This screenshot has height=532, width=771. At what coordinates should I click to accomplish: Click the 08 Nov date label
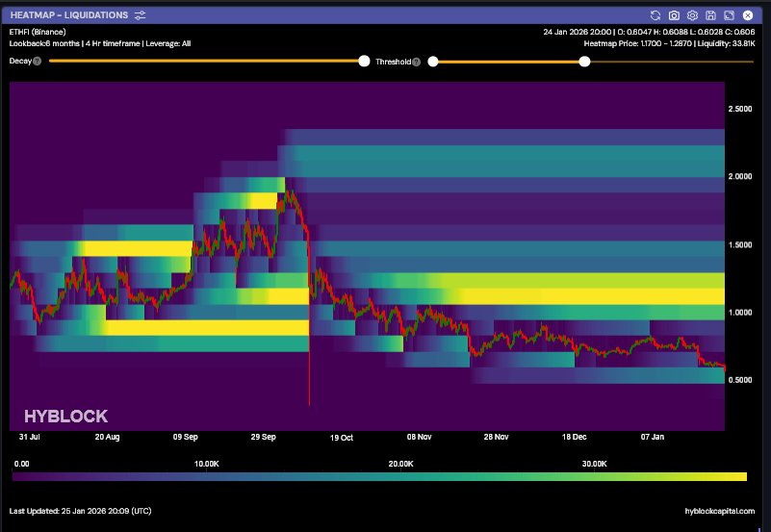coord(419,437)
